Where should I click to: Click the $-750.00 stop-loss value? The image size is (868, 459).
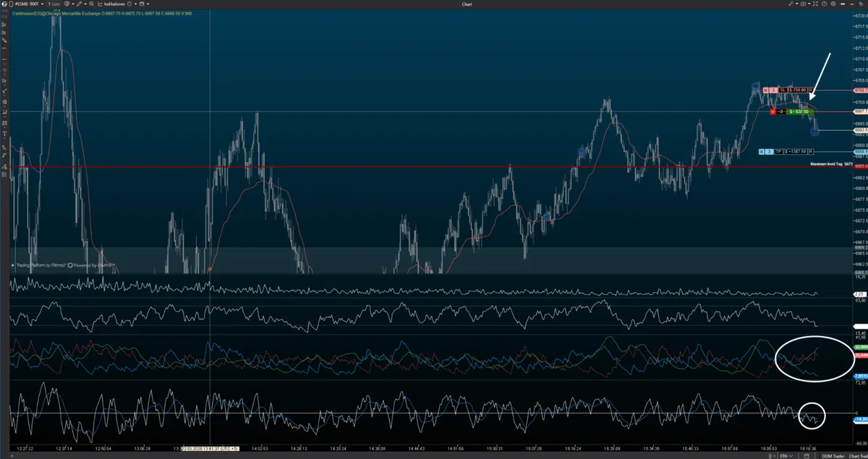tap(798, 90)
